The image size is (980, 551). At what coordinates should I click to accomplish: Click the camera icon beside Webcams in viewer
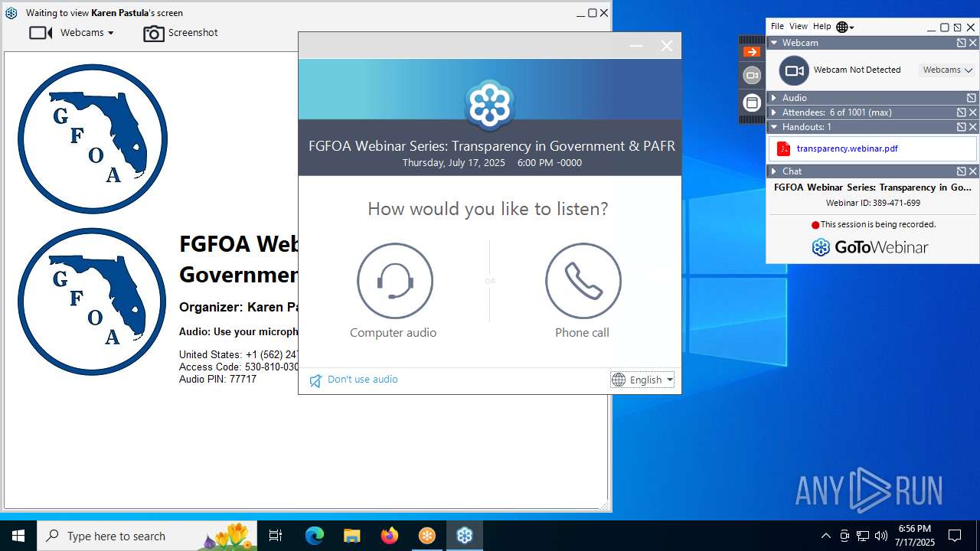pyautogui.click(x=41, y=33)
